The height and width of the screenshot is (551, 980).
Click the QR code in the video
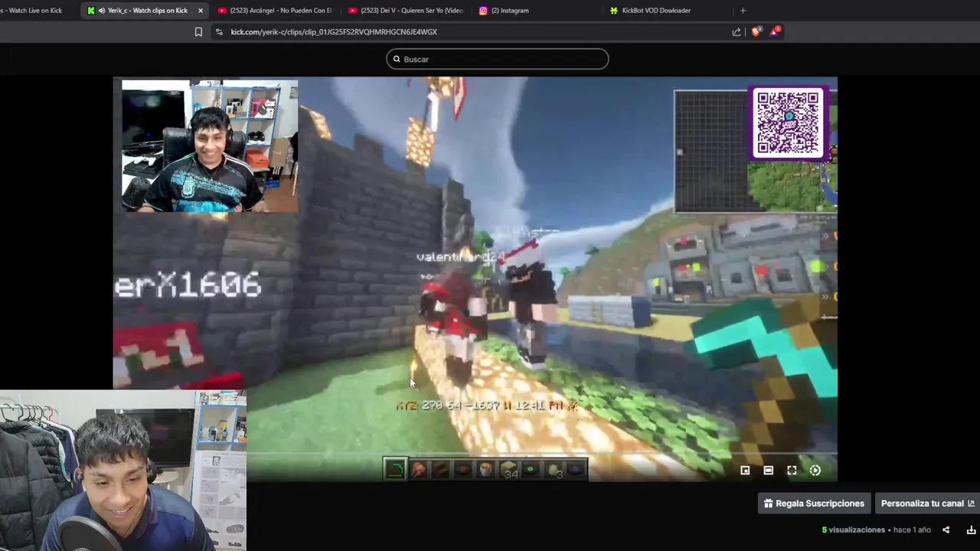788,122
